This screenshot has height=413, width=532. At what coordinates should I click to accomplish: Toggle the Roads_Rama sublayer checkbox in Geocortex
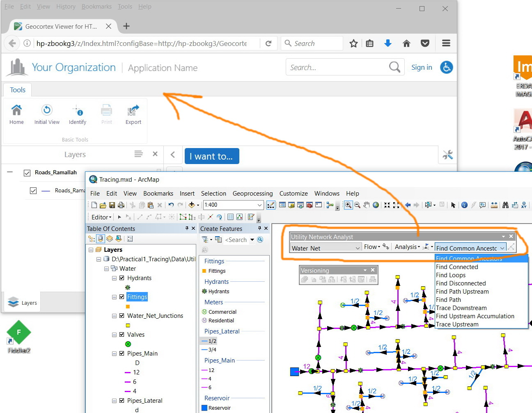(x=33, y=191)
